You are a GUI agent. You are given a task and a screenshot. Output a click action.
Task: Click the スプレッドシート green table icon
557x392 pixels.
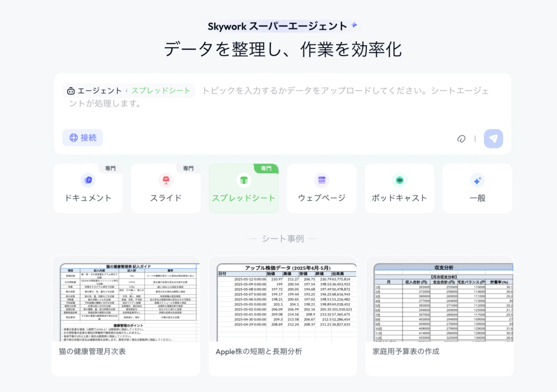point(244,180)
